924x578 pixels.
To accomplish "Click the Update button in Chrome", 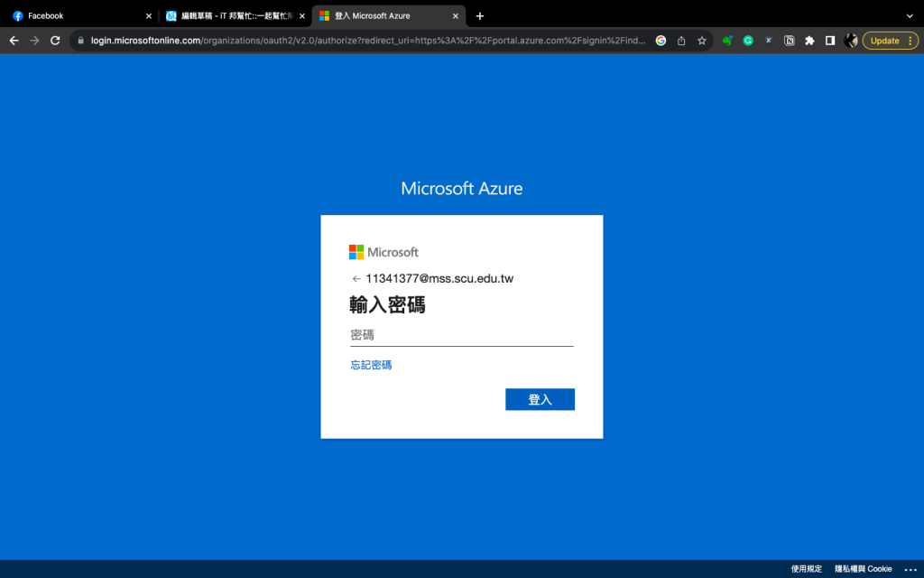I will 890,41.
